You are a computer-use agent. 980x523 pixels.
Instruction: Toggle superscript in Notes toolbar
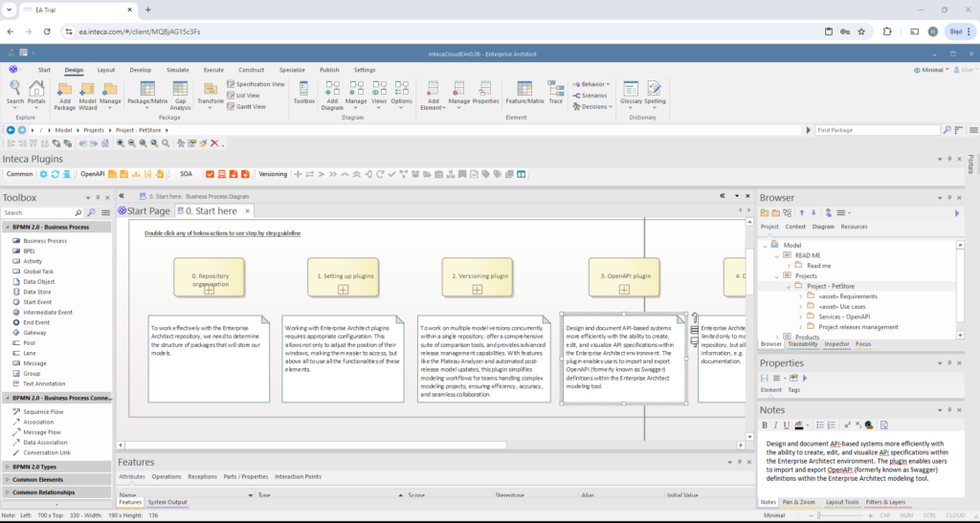click(x=847, y=425)
